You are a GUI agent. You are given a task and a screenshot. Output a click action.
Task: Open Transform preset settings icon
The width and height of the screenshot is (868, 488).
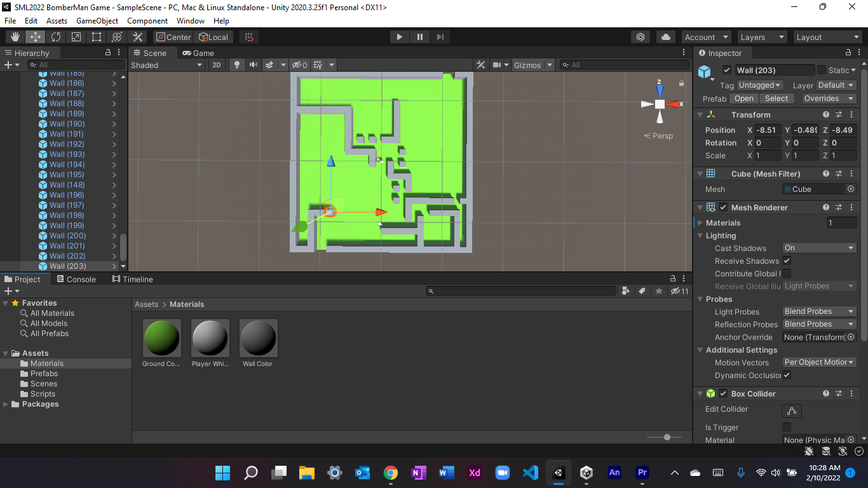tap(838, 114)
